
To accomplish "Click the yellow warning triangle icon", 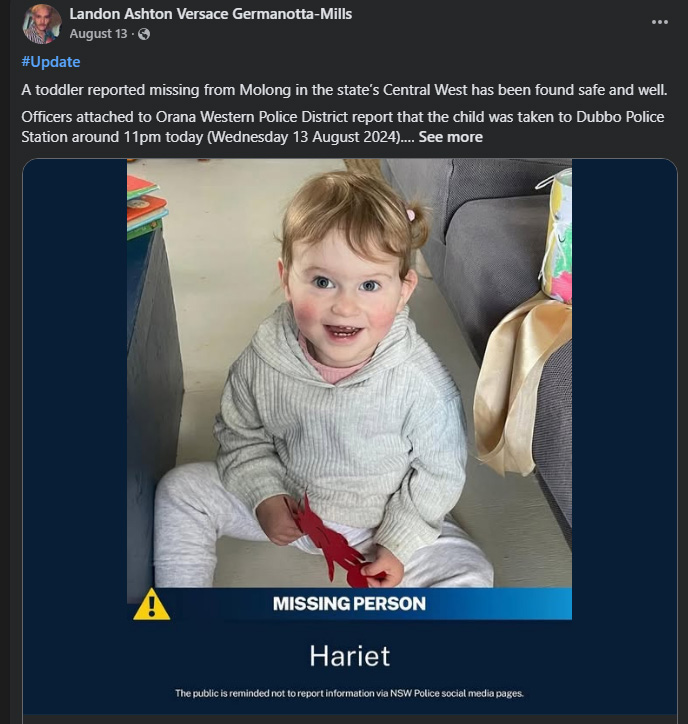I will coord(151,604).
